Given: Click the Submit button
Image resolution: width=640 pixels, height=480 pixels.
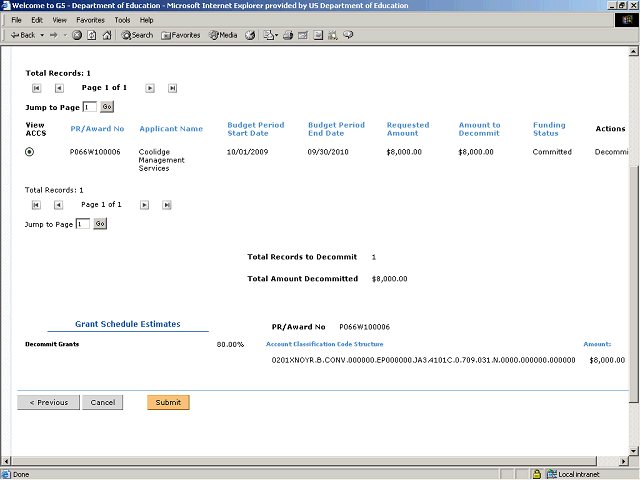Looking at the screenshot, I should click(168, 402).
